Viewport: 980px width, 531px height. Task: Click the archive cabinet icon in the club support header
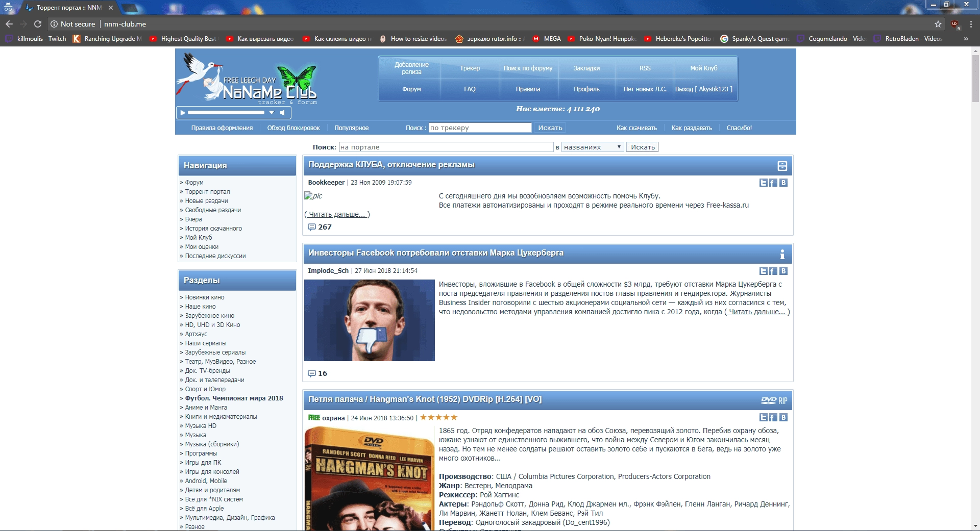pyautogui.click(x=782, y=166)
